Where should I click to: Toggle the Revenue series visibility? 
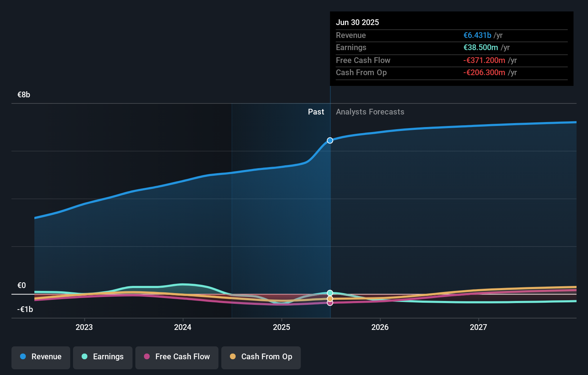tap(40, 357)
